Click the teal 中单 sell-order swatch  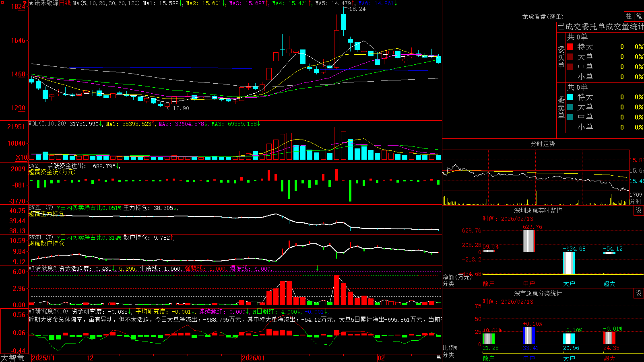(x=570, y=117)
